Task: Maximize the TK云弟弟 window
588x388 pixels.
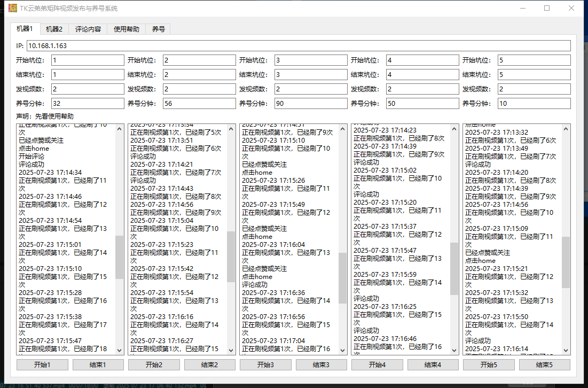Action: pos(547,8)
